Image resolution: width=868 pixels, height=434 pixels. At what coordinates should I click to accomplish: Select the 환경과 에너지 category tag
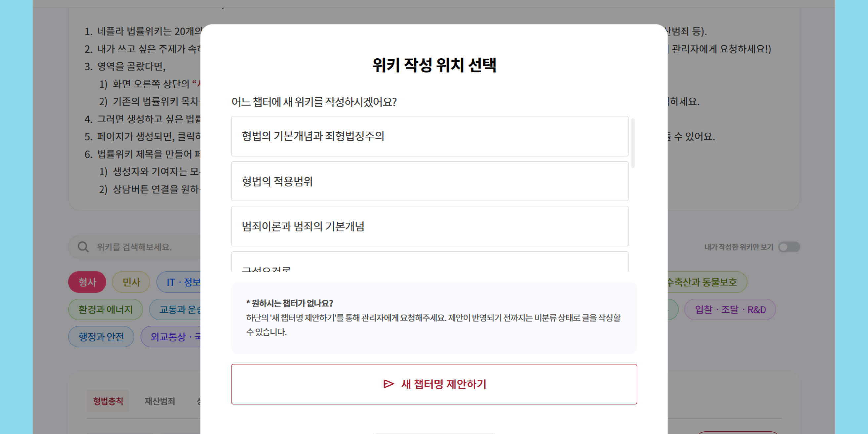coord(105,309)
